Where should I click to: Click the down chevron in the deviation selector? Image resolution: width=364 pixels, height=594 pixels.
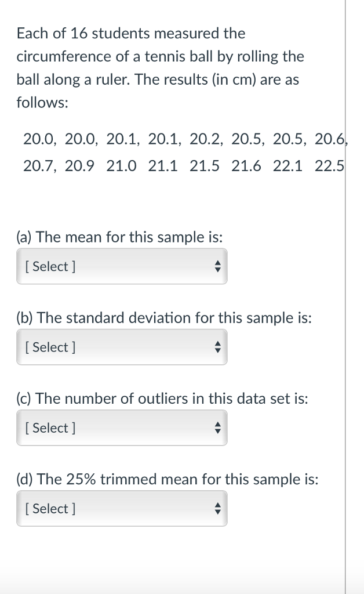click(217, 350)
